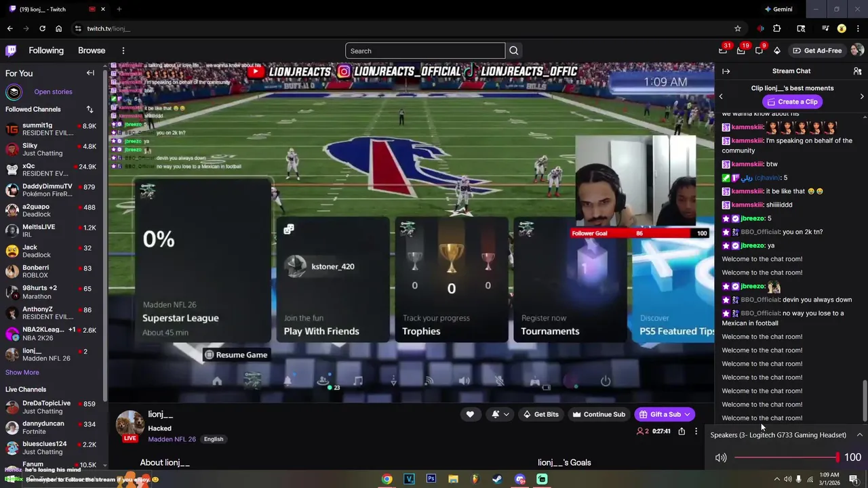This screenshot has width=868, height=488.
Task: Collapse the Stream Chat panel arrow
Action: [726, 71]
